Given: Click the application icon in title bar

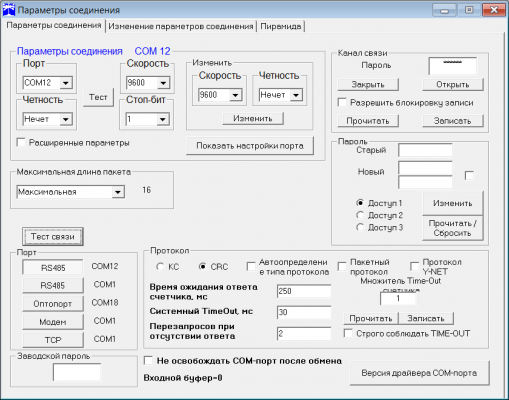Looking at the screenshot, I should click(9, 9).
